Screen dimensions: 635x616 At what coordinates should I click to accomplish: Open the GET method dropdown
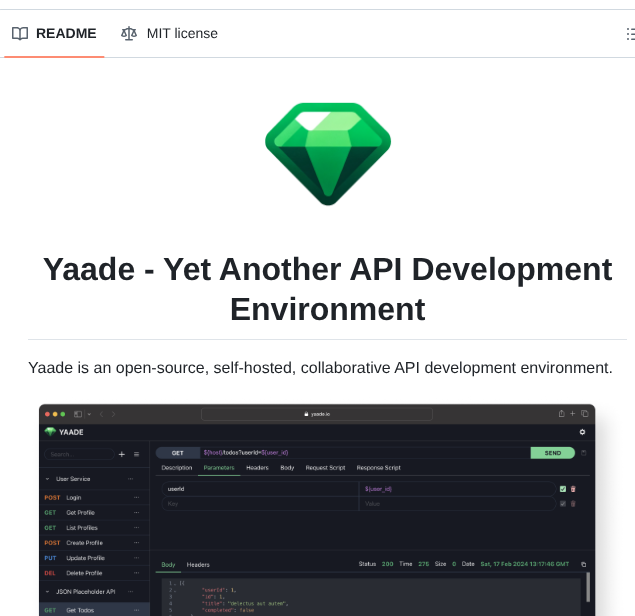pyautogui.click(x=178, y=453)
